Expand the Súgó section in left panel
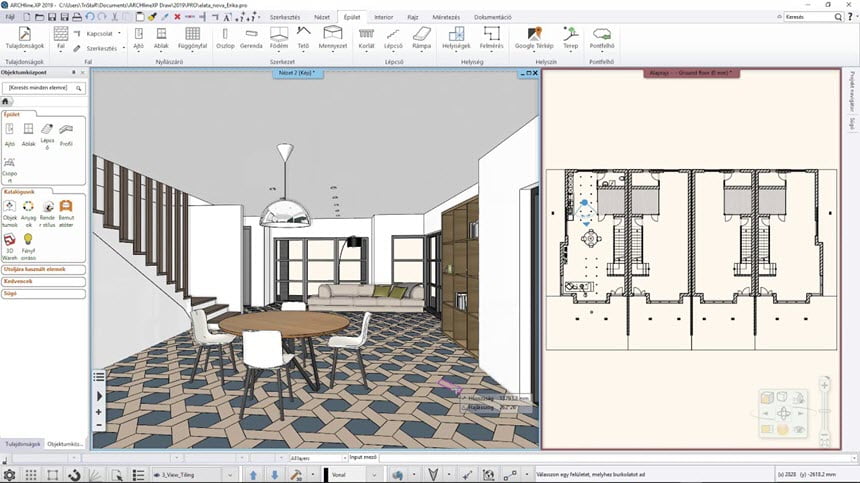This screenshot has height=483, width=860. tap(43, 294)
